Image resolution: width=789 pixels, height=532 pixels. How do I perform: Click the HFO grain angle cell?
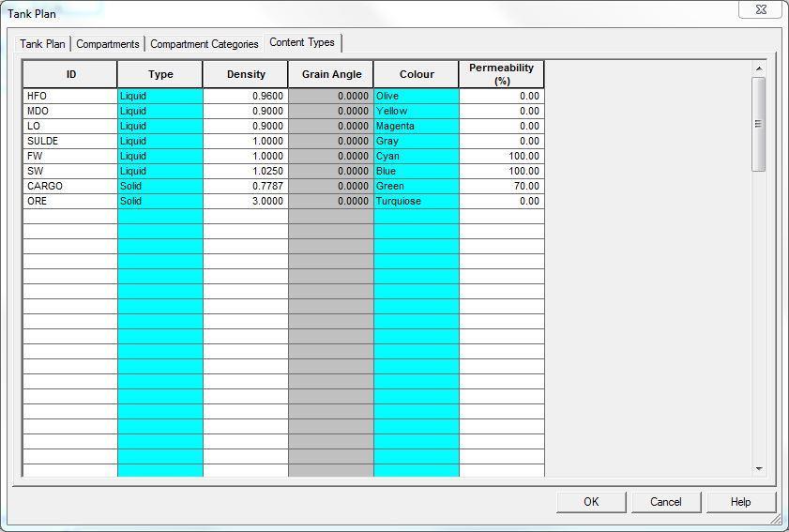331,96
